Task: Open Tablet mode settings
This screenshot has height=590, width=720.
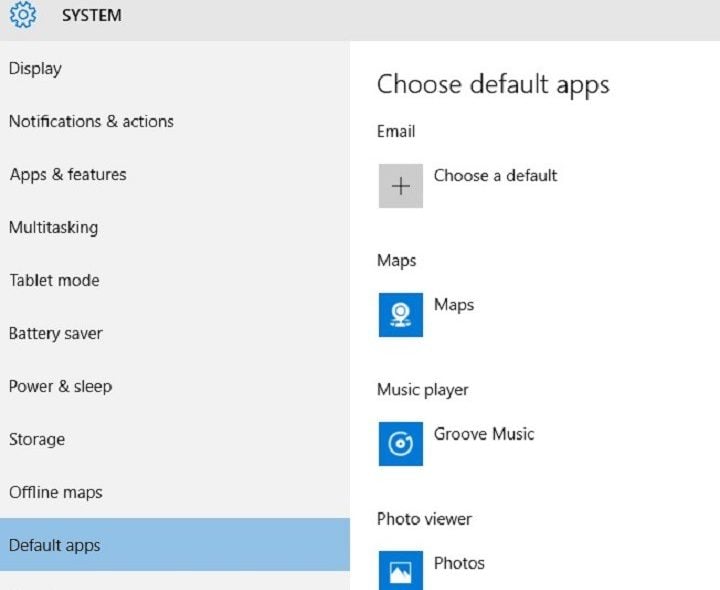Action: tap(55, 281)
